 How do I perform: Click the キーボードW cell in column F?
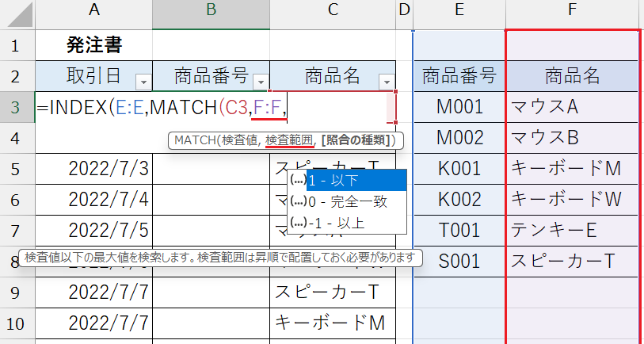[x=573, y=200]
